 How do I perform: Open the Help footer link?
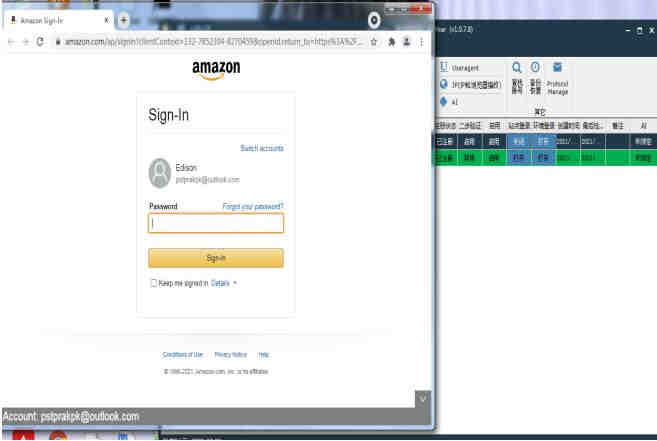(264, 355)
